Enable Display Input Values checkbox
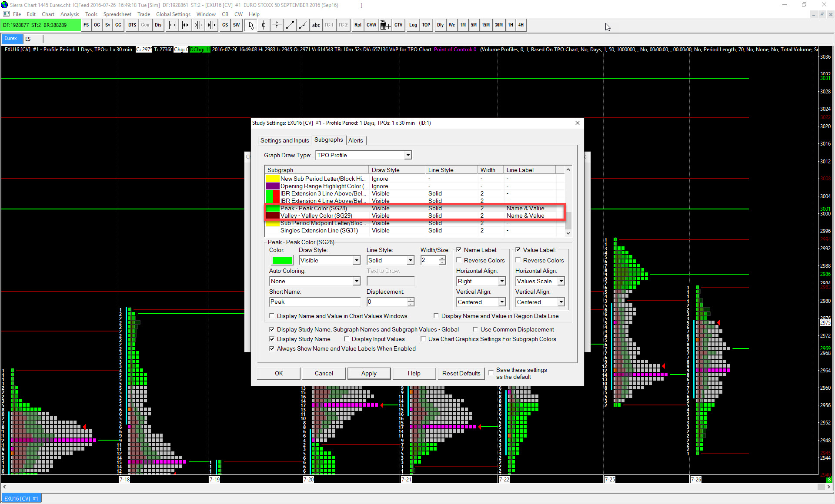Screen dimensions: 835x504 point(347,339)
